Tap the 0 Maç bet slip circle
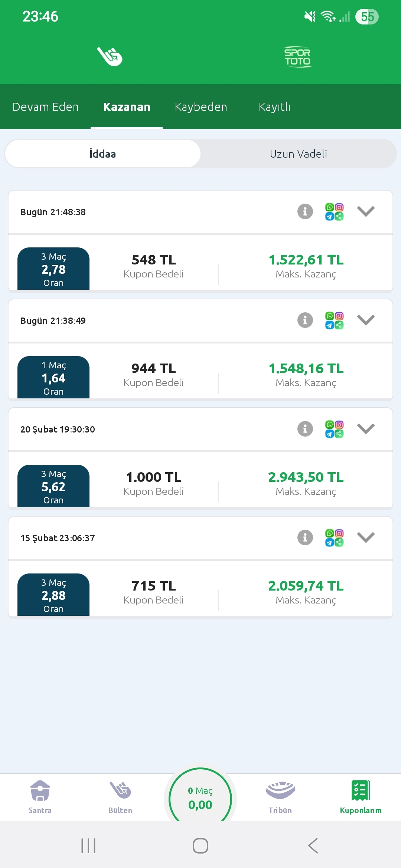The height and width of the screenshot is (868, 401). [200, 798]
